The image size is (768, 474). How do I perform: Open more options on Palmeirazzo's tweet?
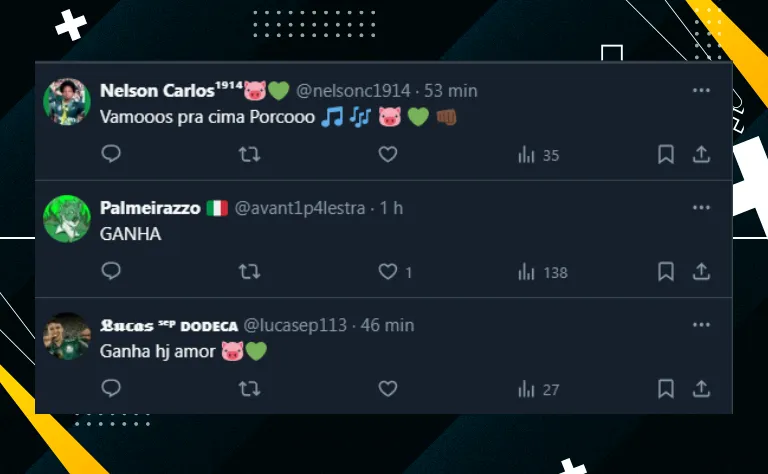click(x=701, y=208)
